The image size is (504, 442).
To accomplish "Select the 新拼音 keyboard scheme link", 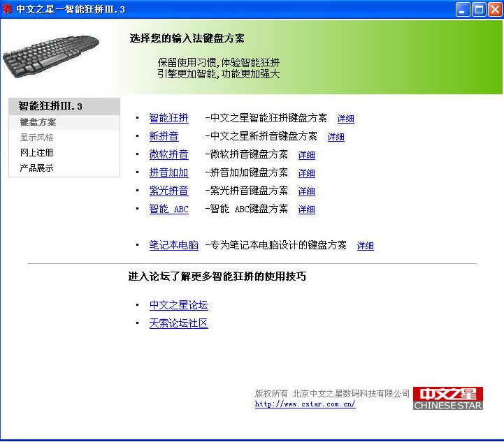I will pyautogui.click(x=164, y=136).
